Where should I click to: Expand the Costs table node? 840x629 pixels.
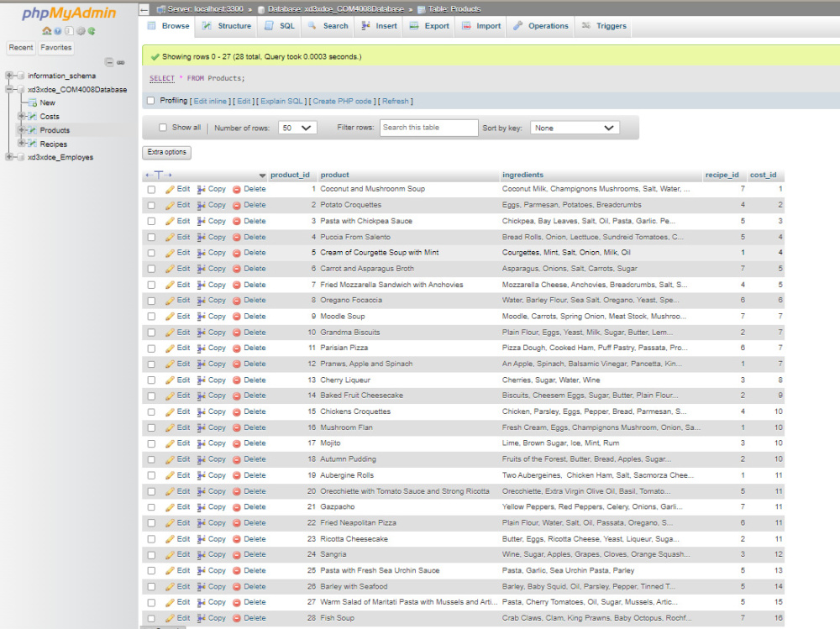[22, 116]
